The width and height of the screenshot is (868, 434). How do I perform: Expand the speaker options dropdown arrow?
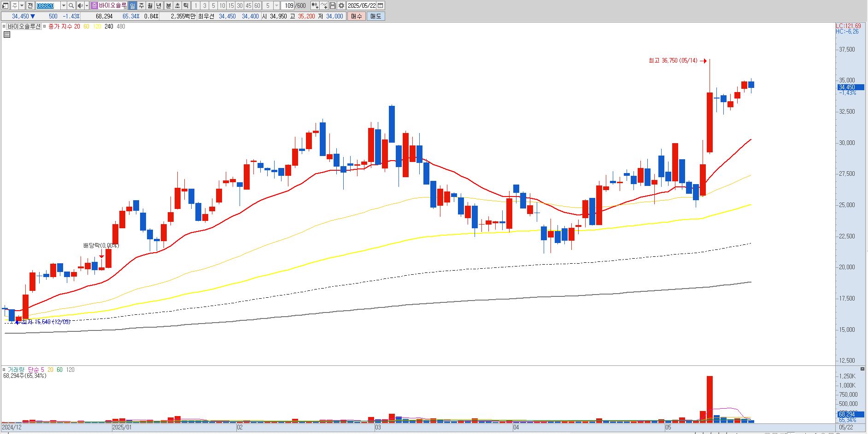pyautogui.click(x=87, y=6)
